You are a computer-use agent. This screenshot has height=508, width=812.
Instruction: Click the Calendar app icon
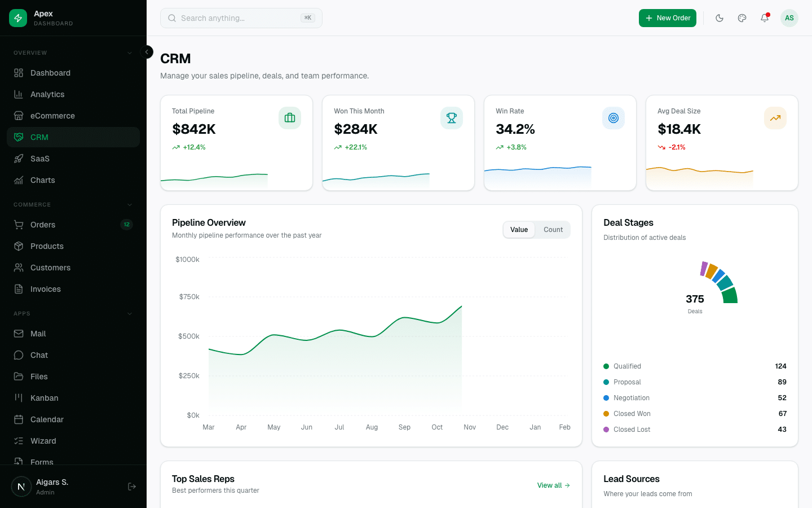click(x=17, y=419)
